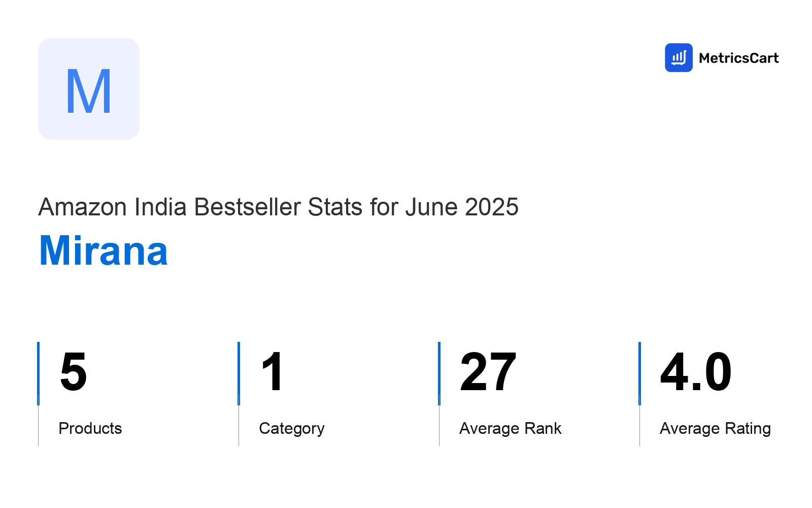The width and height of the screenshot is (812, 508).
Task: Click the word 'Cart' in MetricsCart logo
Action: [x=761, y=58]
